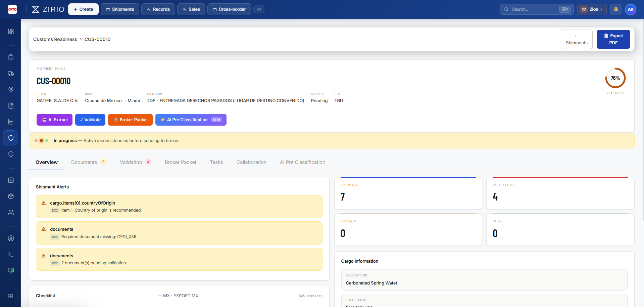Open the Tasks count card
The width and height of the screenshot is (644, 307).
point(560,229)
